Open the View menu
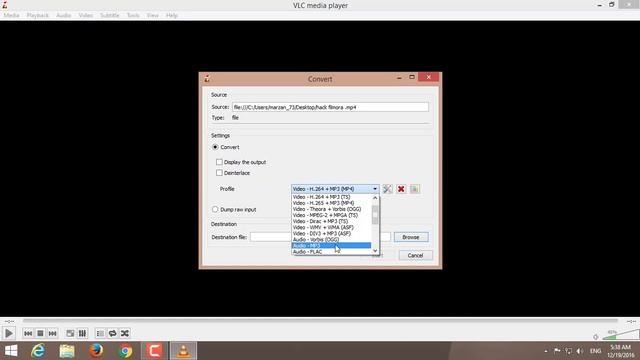640x360 pixels. 153,16
